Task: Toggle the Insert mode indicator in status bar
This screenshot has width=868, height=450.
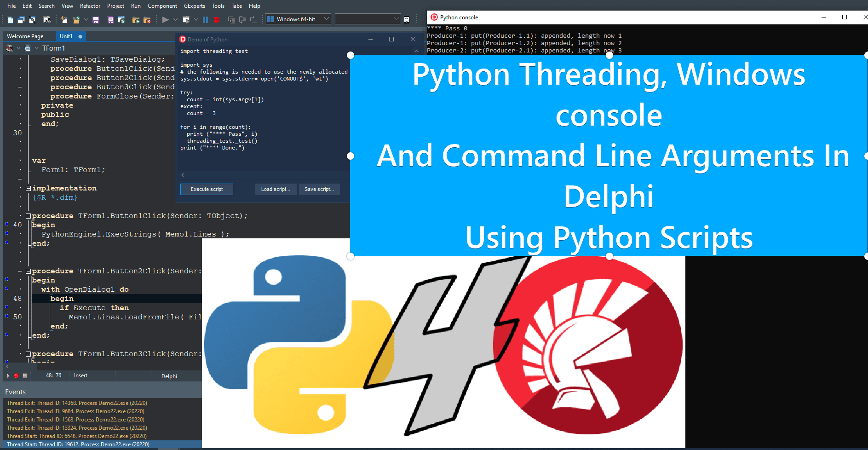Action: tap(80, 376)
